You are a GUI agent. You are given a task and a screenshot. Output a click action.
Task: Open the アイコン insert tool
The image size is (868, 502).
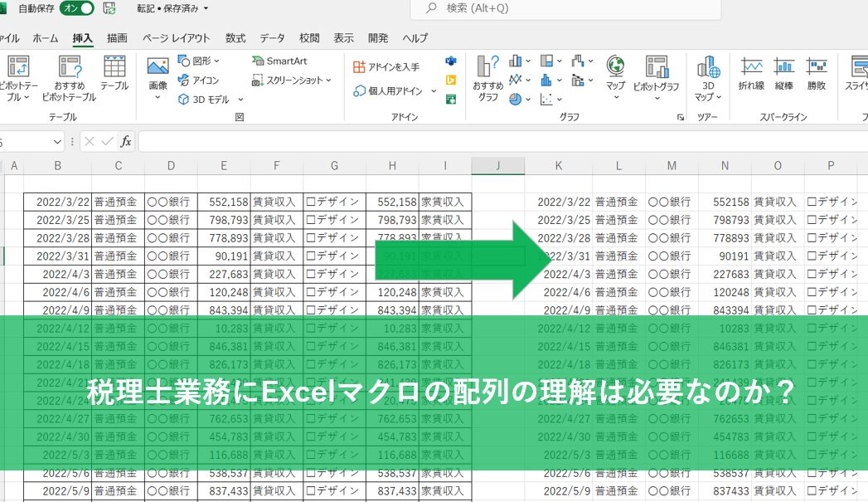tap(199, 80)
